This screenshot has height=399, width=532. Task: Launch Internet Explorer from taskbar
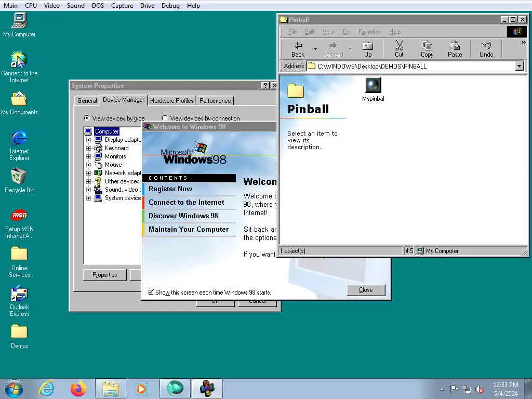pos(46,389)
